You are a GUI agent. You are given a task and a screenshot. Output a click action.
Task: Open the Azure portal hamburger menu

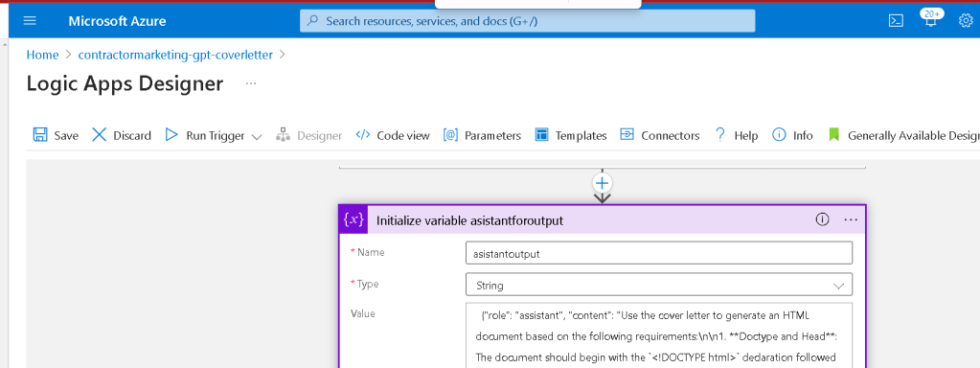pyautogui.click(x=30, y=21)
